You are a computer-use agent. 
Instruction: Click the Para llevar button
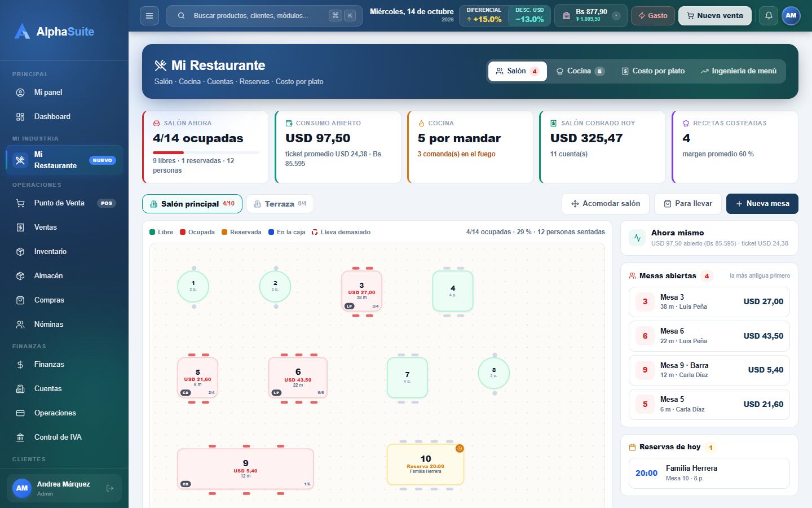(x=688, y=204)
